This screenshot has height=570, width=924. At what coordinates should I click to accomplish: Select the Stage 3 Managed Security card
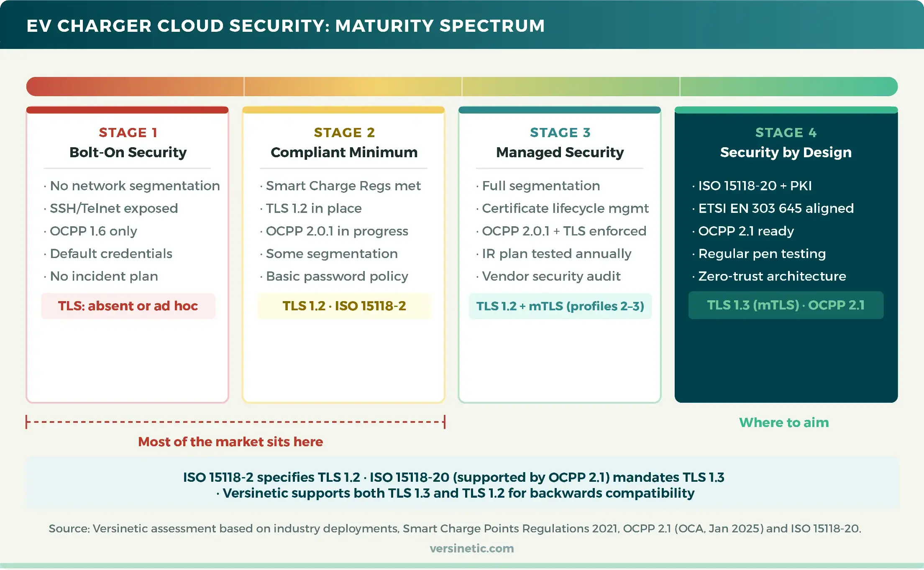(560, 251)
